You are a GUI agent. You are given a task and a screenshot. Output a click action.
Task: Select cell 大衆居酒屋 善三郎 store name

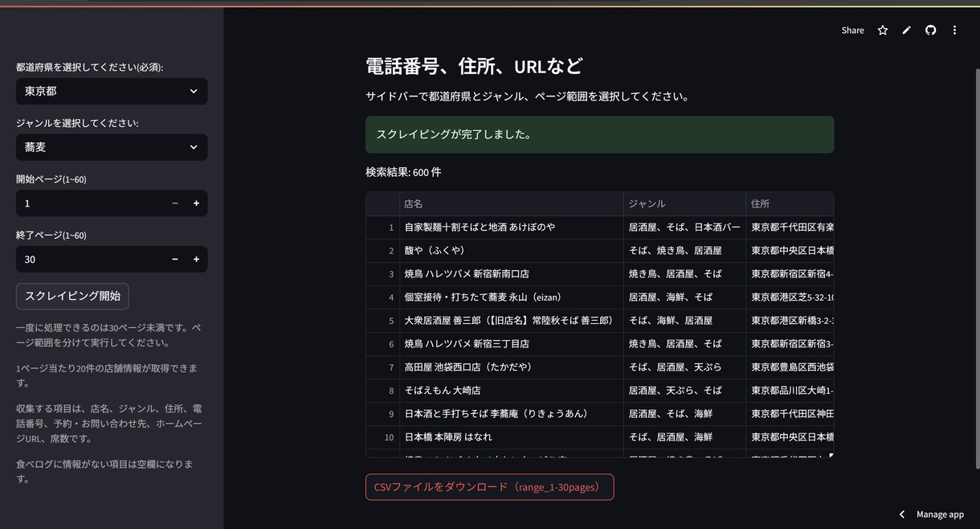pos(511,321)
